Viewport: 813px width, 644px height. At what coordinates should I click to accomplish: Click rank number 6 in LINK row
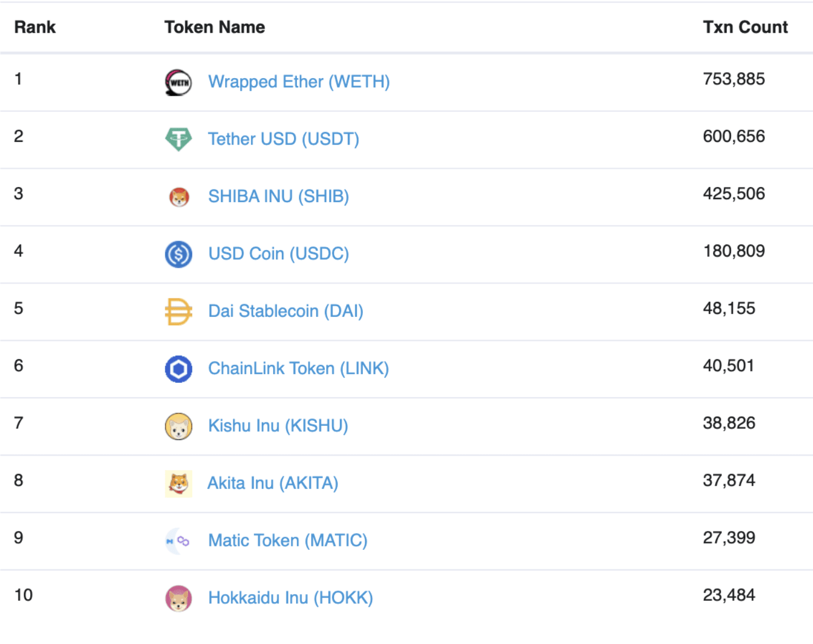(x=18, y=366)
